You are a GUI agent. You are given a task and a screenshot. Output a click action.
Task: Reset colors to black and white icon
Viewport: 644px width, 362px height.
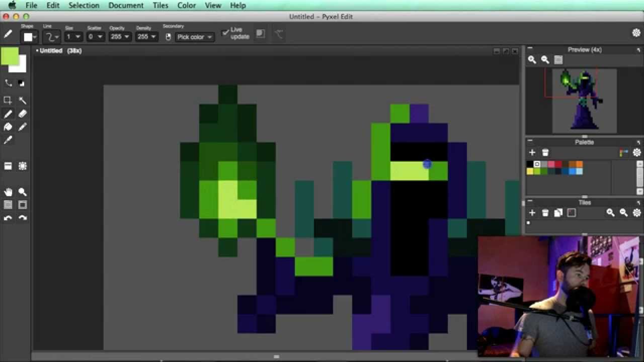coord(22,83)
